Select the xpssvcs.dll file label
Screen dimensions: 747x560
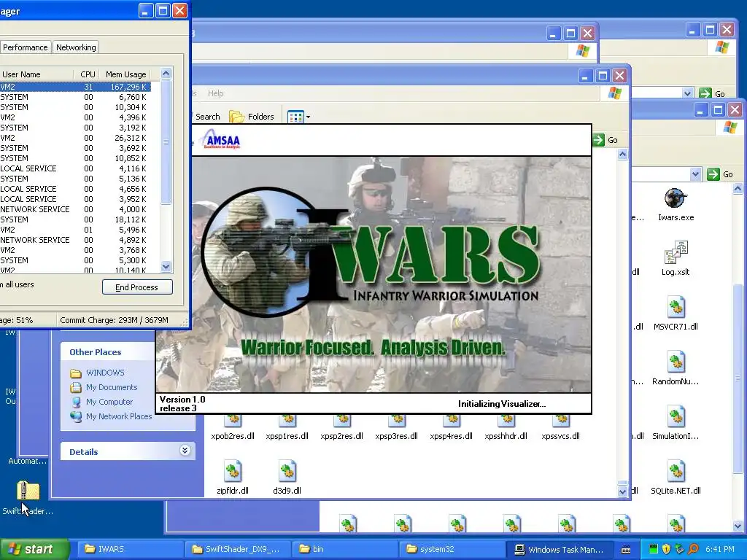point(560,436)
